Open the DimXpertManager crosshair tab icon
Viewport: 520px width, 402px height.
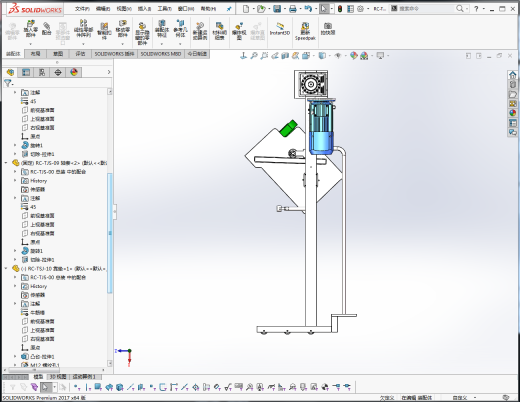tap(58, 72)
